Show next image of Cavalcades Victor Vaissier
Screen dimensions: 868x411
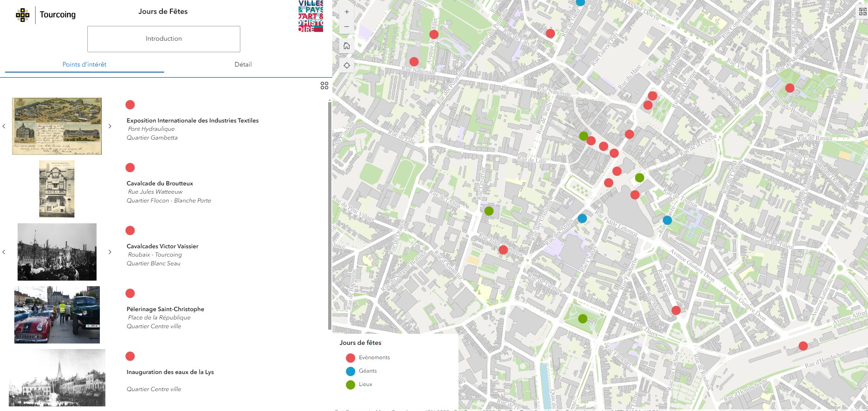(110, 252)
